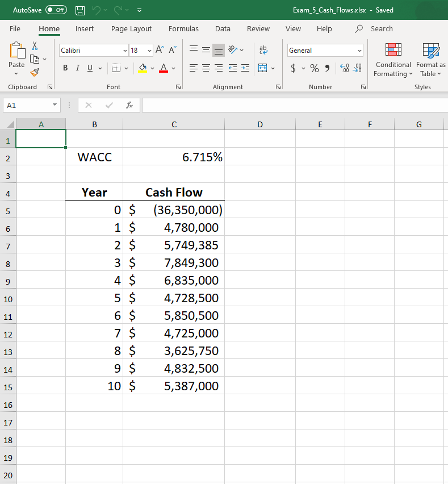
Task: Apply yellow Fill Color bucket
Action: coord(143,68)
